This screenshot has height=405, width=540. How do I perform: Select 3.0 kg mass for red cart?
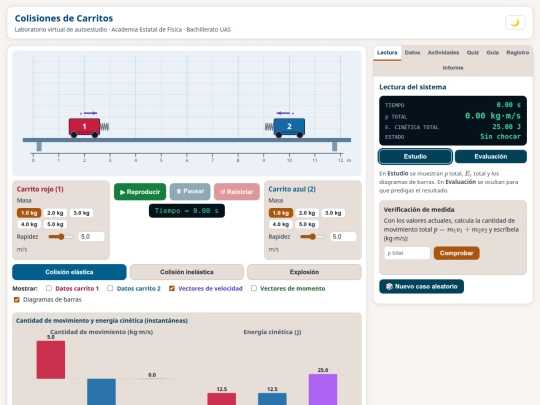81,213
